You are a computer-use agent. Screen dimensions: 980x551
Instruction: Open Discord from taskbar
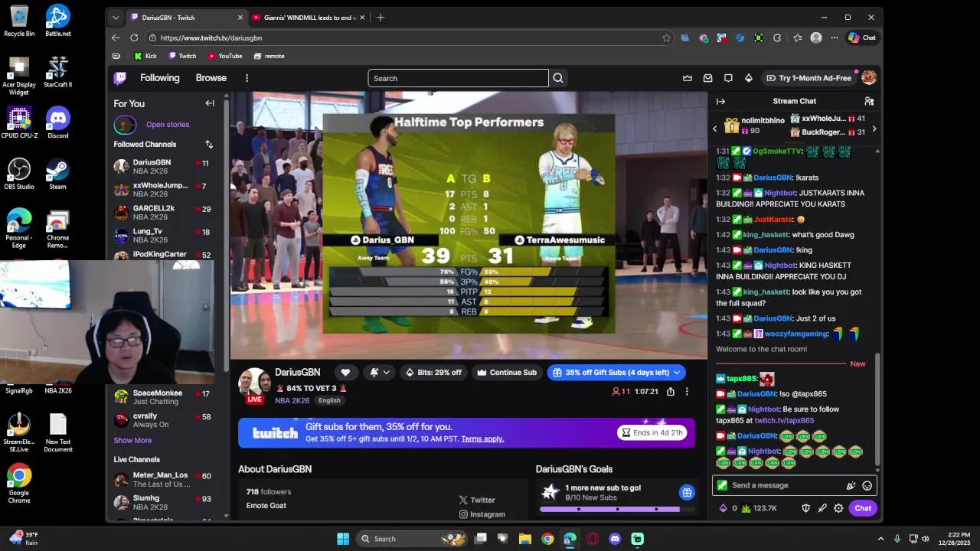(x=615, y=539)
